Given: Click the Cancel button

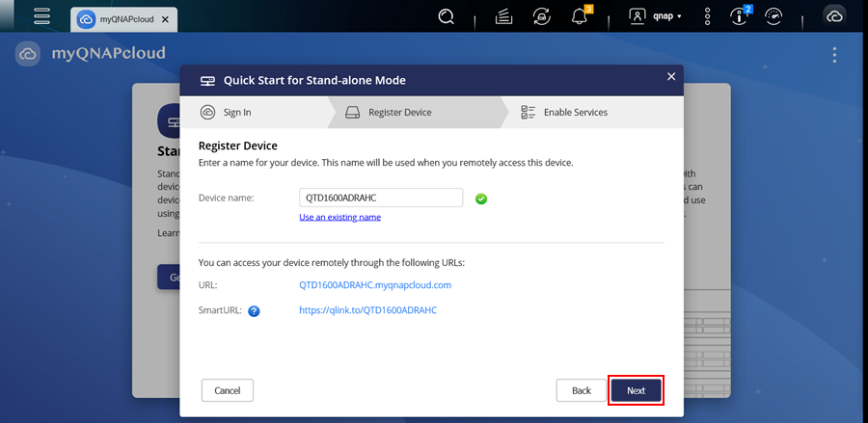Looking at the screenshot, I should [x=228, y=390].
